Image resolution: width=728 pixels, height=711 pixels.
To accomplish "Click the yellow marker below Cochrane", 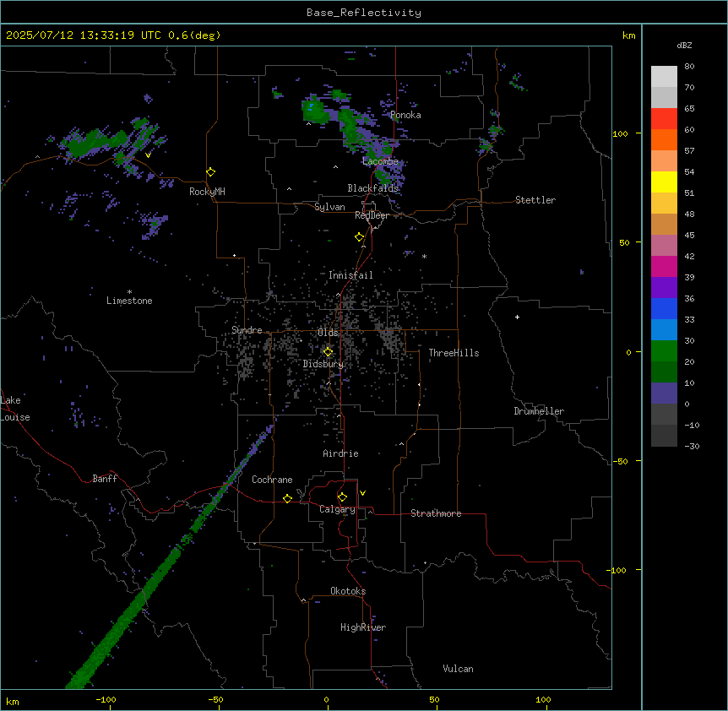I will point(287,498).
